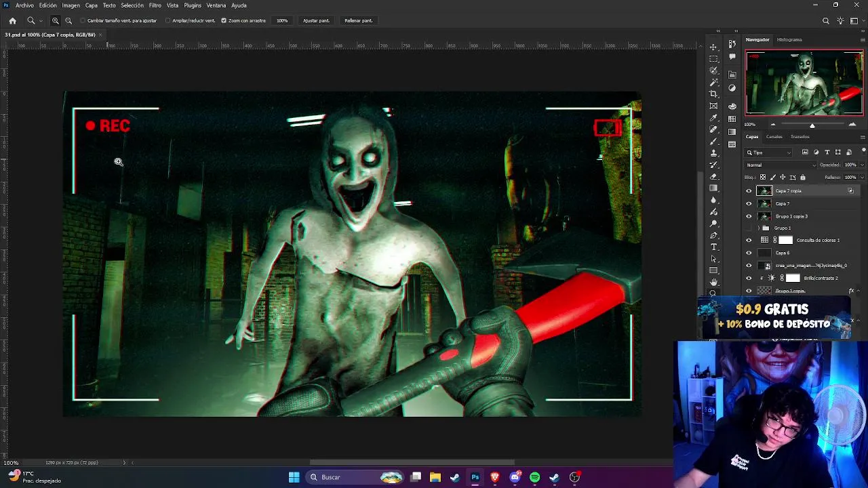Select the Move tool

tap(713, 47)
